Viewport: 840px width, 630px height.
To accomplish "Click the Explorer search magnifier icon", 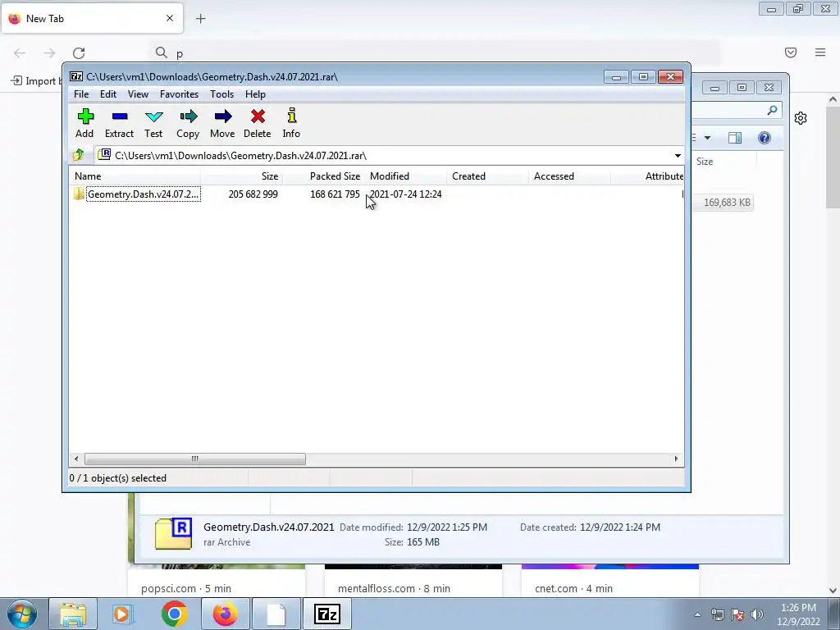I will tap(772, 110).
